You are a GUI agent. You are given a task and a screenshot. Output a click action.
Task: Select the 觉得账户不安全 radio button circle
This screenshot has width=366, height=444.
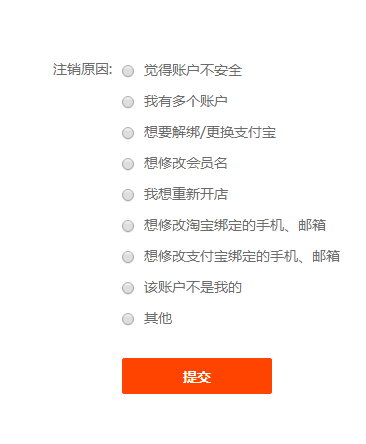point(128,71)
